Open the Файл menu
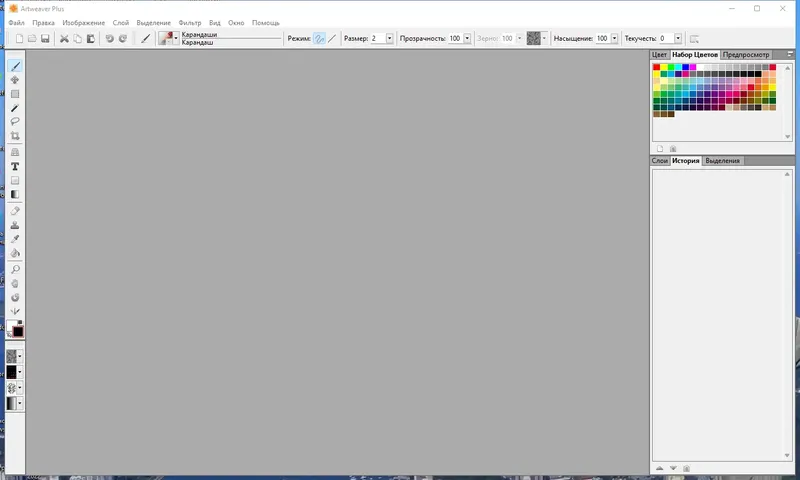The image size is (800, 480). click(16, 23)
